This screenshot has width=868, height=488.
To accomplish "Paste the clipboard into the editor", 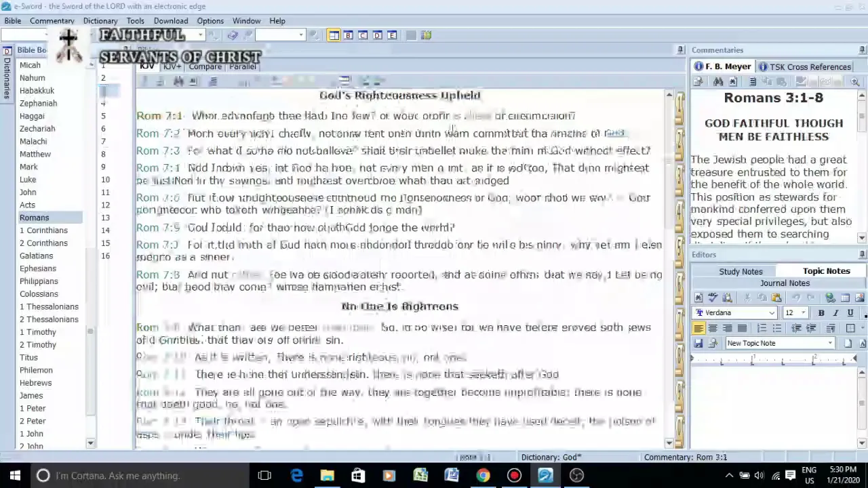I will coord(776,298).
